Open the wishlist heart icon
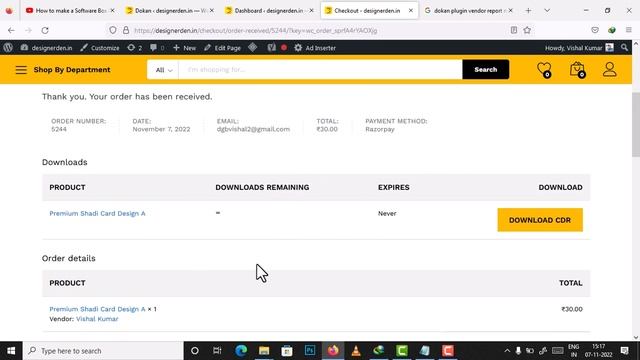This screenshot has width=640, height=360. tap(544, 69)
